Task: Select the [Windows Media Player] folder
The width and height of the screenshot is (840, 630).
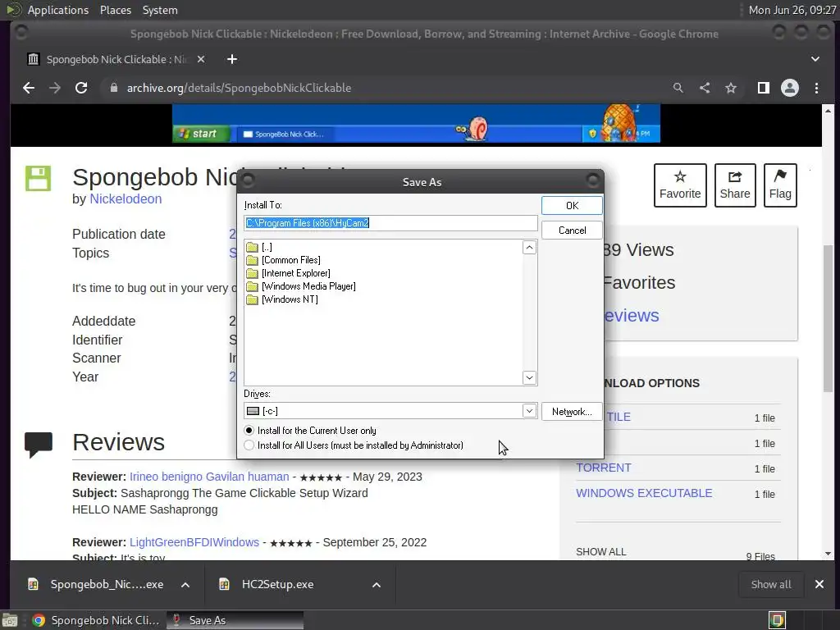Action: [x=301, y=286]
